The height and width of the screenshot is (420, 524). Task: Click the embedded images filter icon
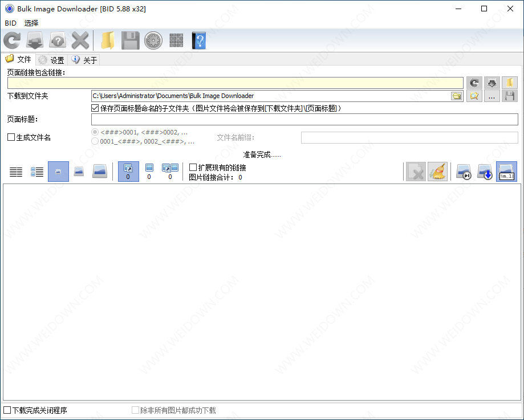point(149,172)
